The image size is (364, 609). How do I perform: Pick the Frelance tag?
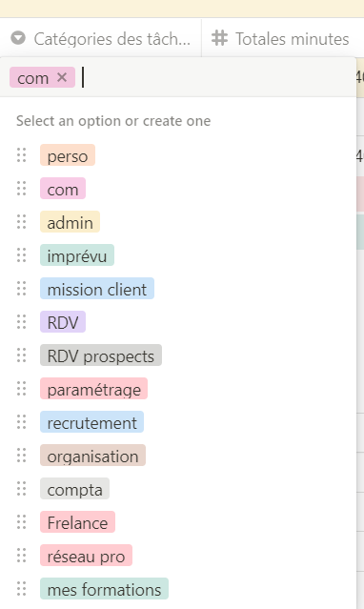(x=78, y=522)
